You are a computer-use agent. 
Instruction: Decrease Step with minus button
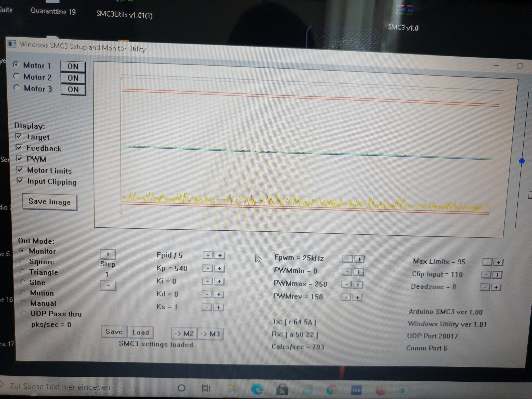pyautogui.click(x=108, y=286)
